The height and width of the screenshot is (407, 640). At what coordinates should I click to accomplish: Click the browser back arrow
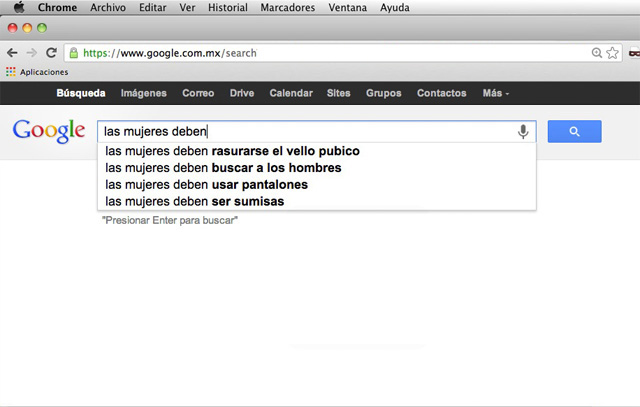(12, 53)
